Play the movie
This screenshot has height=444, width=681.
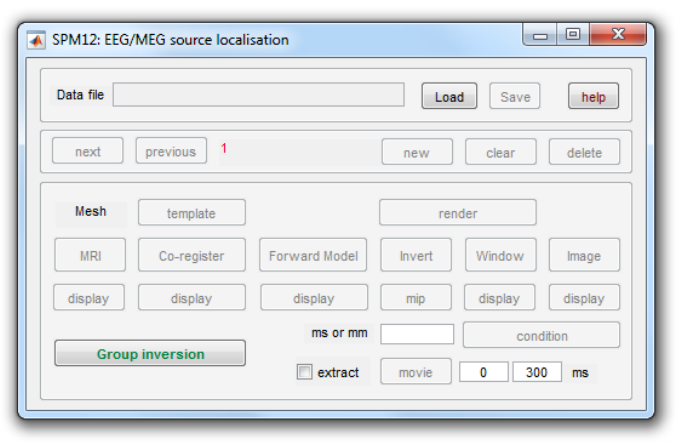[416, 371]
